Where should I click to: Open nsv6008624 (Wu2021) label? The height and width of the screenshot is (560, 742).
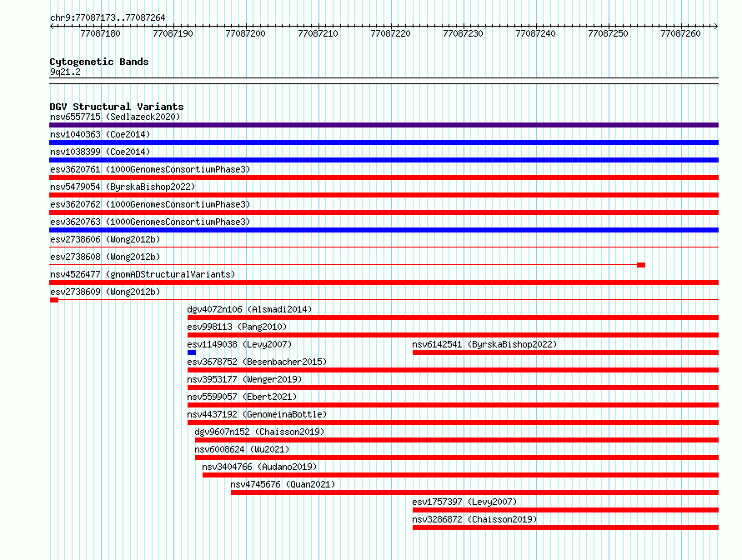pos(242,449)
